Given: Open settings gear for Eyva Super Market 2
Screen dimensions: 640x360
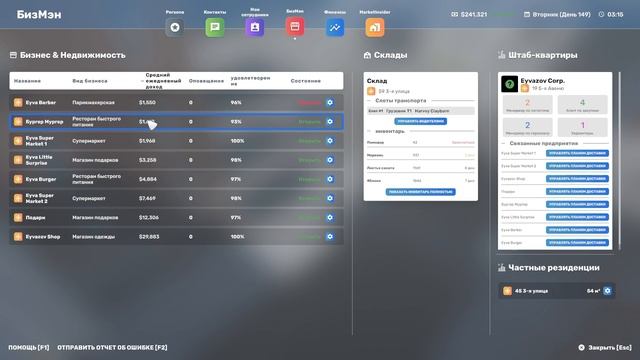Looking at the screenshot, I should [x=330, y=198].
